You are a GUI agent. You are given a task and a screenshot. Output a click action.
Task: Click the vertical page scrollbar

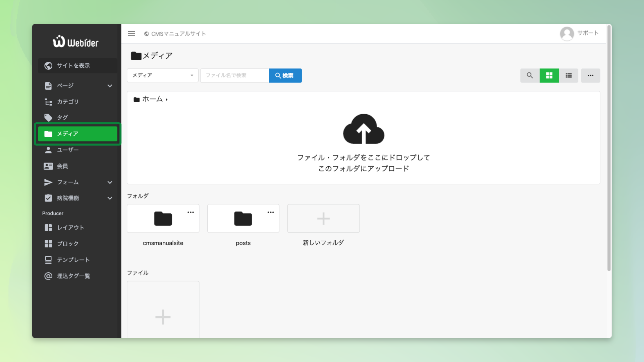tap(609, 147)
